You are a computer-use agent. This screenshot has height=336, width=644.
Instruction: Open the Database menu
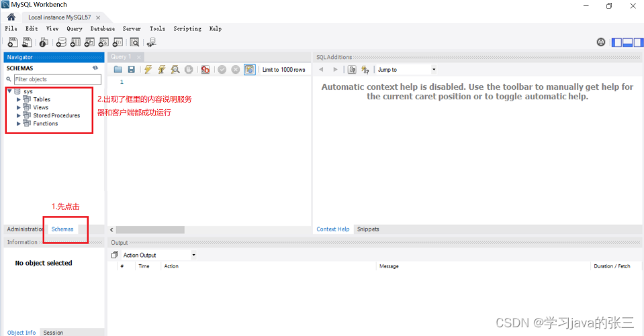pyautogui.click(x=103, y=29)
